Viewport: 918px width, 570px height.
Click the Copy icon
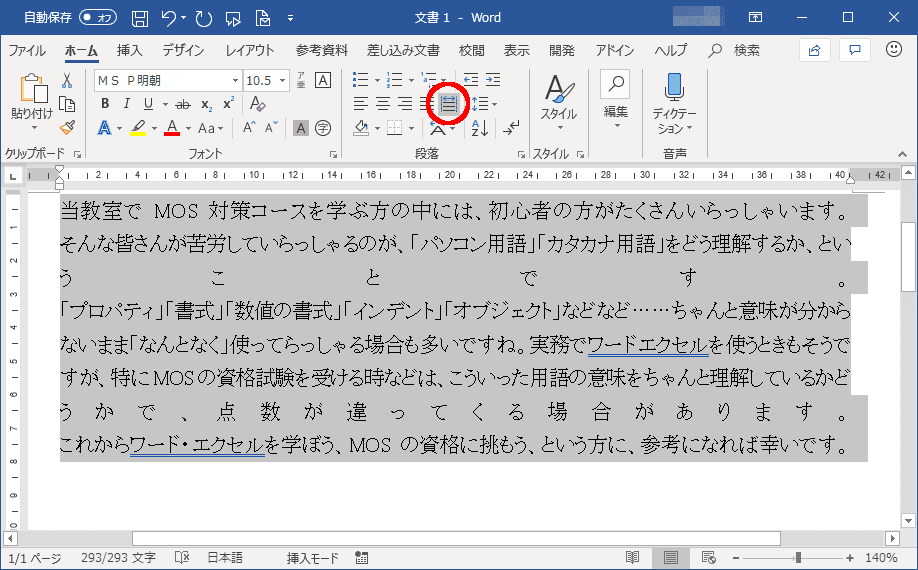click(x=67, y=104)
